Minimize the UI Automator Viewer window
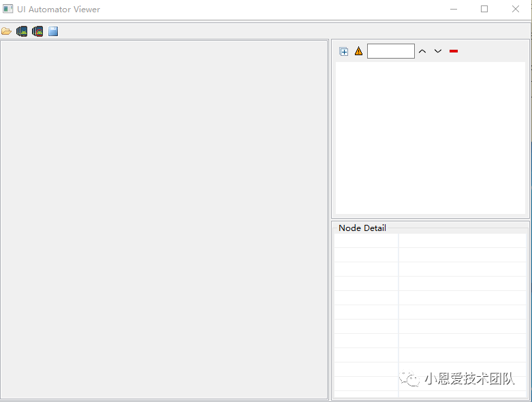 [454, 9]
